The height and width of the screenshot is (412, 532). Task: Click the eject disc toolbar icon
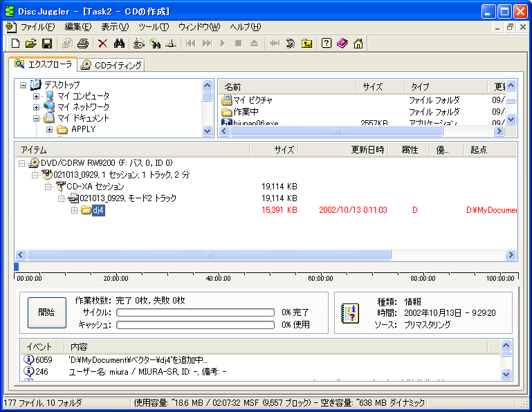[254, 44]
